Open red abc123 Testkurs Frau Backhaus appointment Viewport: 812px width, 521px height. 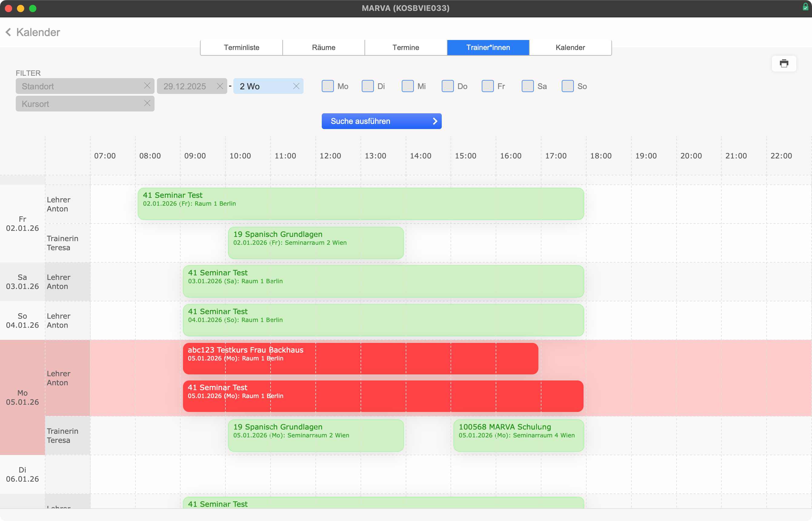pos(360,359)
